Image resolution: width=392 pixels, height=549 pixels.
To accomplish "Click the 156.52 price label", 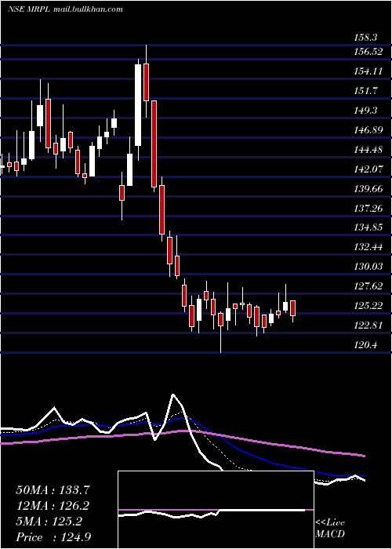I will tap(368, 52).
